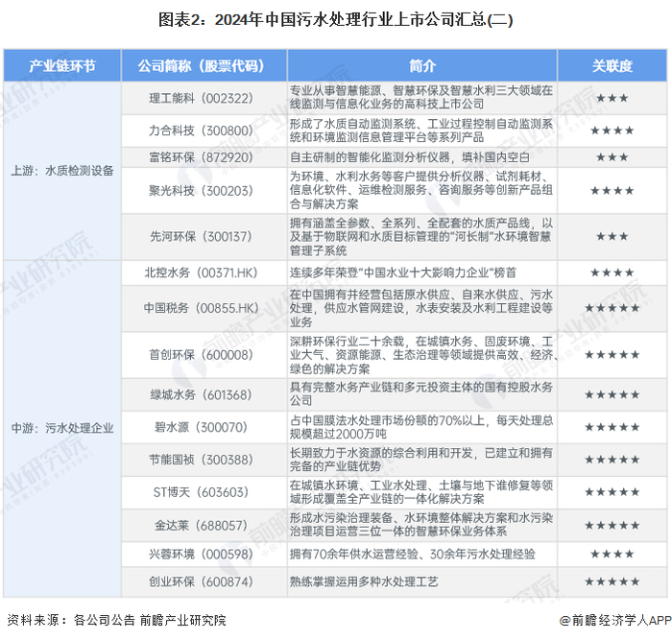The height and width of the screenshot is (640, 672).
Task: Click the @前瞻经济学人APP credit
Action: [x=615, y=620]
